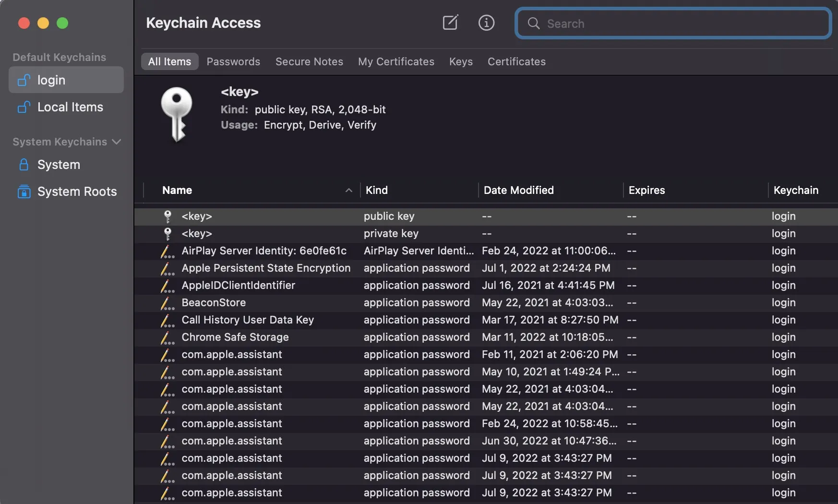838x504 pixels.
Task: Click the Local Items unlocked padlock icon
Action: 24,107
